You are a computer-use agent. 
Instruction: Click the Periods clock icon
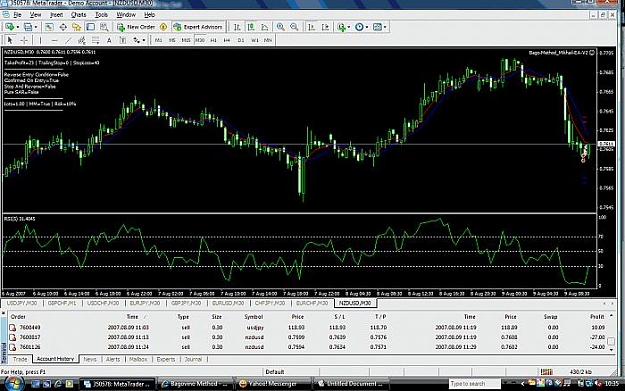point(360,27)
